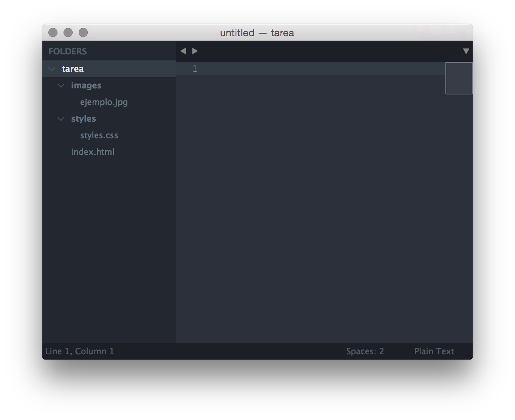Image resolution: width=515 pixels, height=420 pixels.
Task: Select the images folder label
Action: pyautogui.click(x=86, y=86)
